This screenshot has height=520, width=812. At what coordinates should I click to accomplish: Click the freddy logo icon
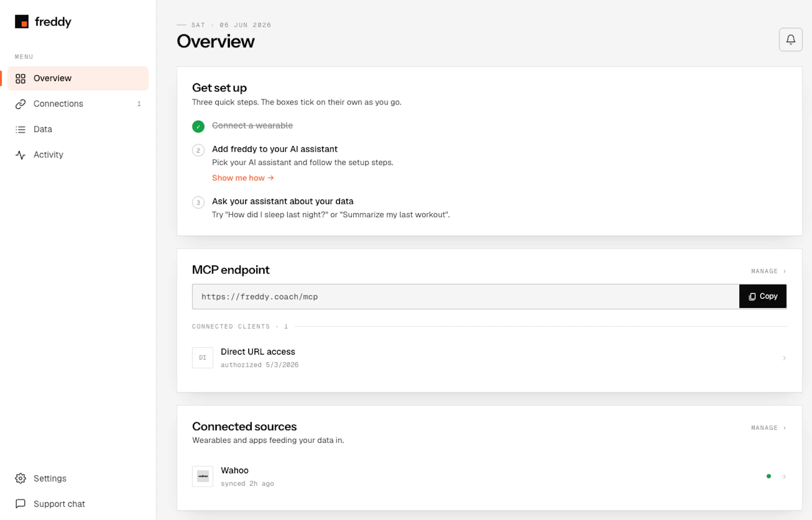22,22
